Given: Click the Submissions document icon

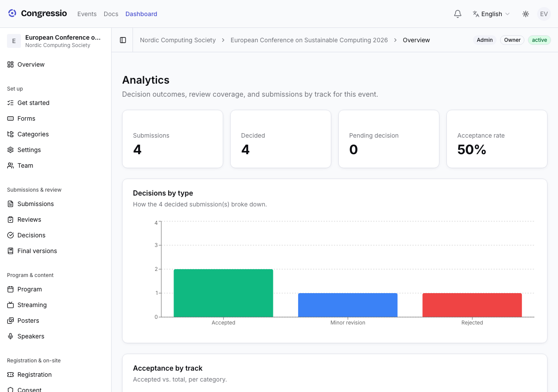Looking at the screenshot, I should [x=10, y=204].
